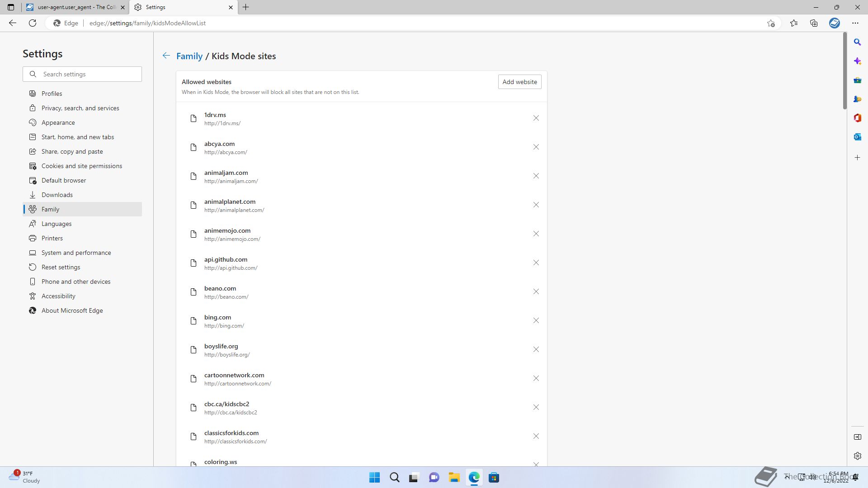The width and height of the screenshot is (868, 488).
Task: Remove bing.com from Kids Mode sites
Action: (x=536, y=320)
